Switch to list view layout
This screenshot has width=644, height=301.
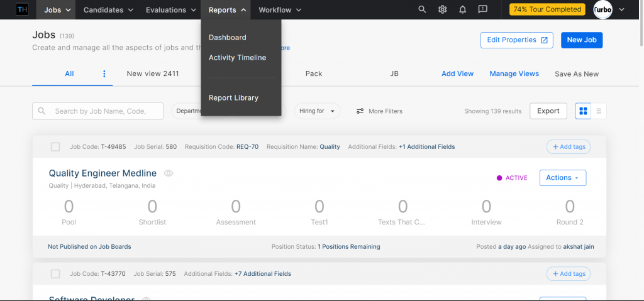coord(599,111)
